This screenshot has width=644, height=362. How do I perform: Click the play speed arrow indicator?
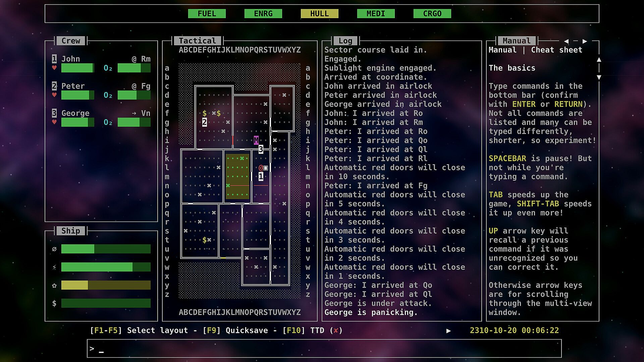pos(448,331)
